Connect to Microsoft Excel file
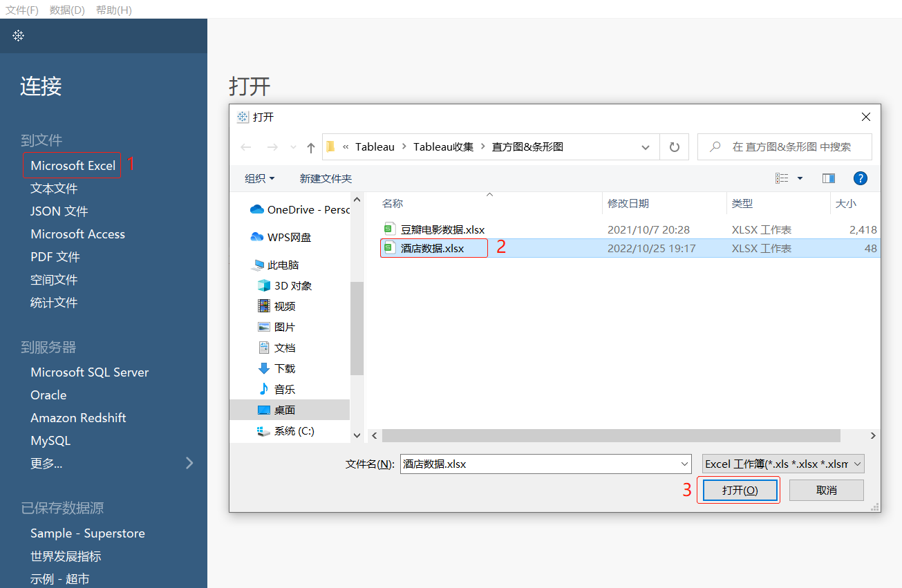902x588 pixels. (73, 166)
